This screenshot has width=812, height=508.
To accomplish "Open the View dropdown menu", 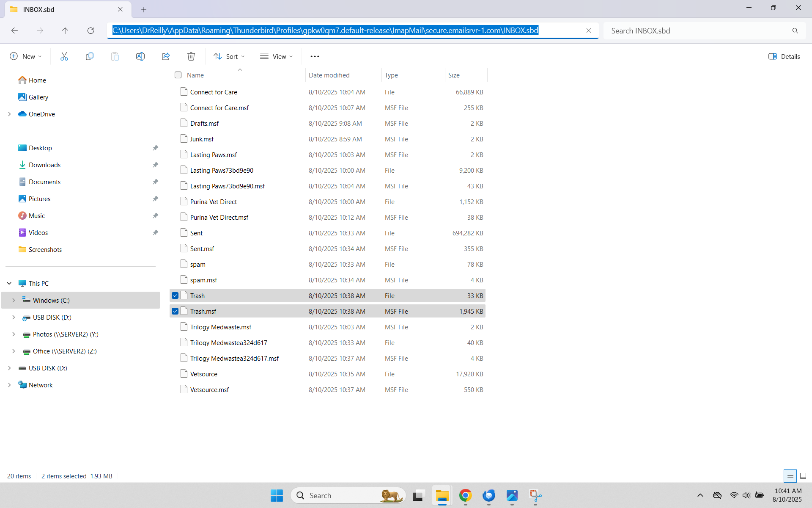I will (x=277, y=56).
